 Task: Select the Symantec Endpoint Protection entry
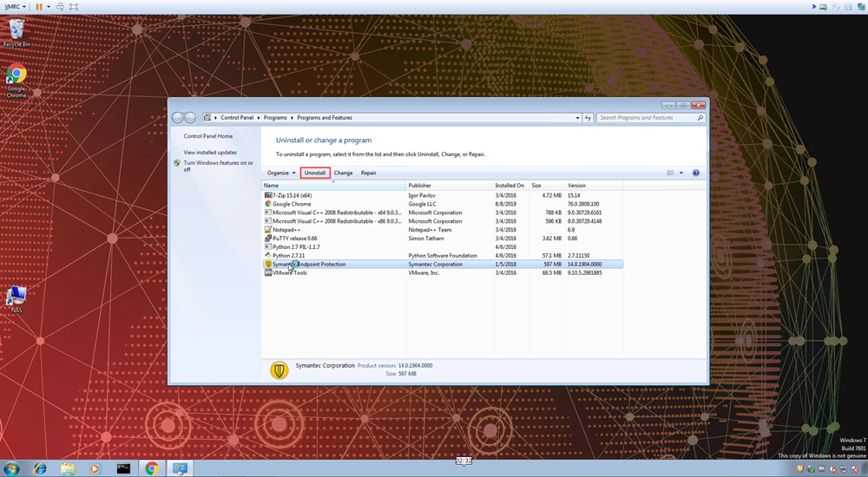coord(443,264)
